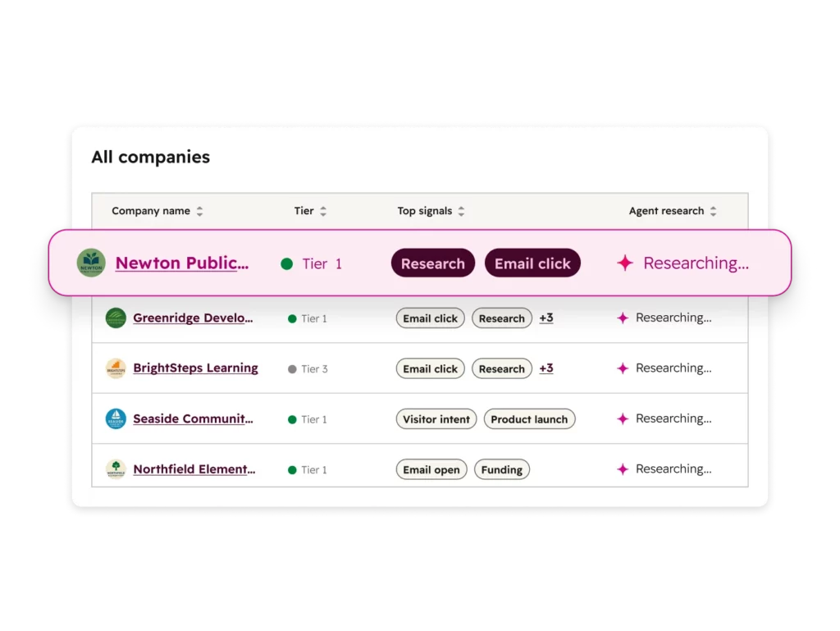Open the Newton Public company link
This screenshot has width=840, height=631.
click(182, 263)
